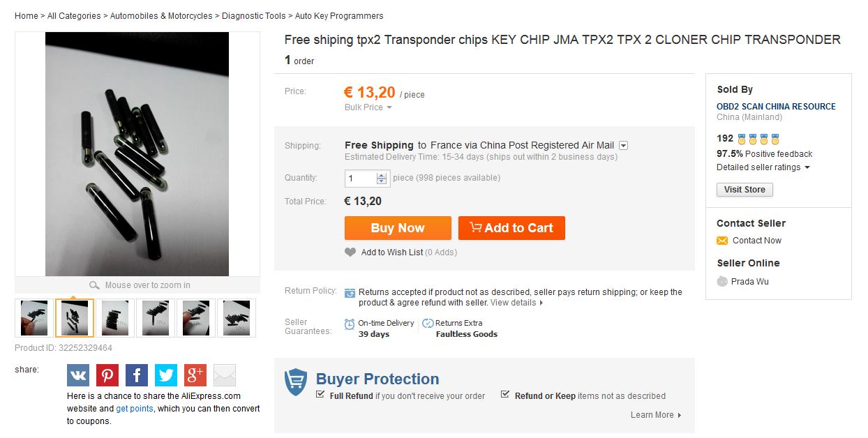Click the quantity input field
The height and width of the screenshot is (438, 868).
[x=361, y=179]
